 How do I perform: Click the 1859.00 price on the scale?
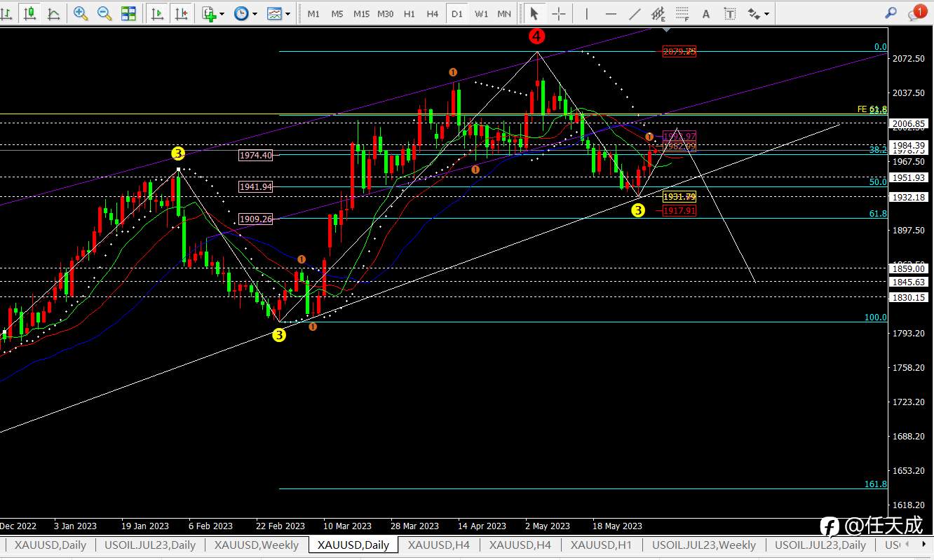point(908,268)
